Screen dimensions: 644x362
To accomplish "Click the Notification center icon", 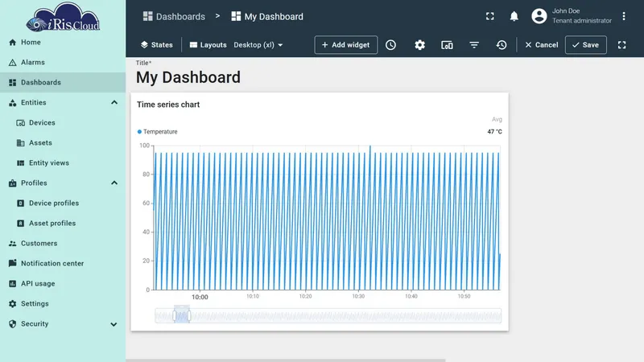I will (x=13, y=263).
